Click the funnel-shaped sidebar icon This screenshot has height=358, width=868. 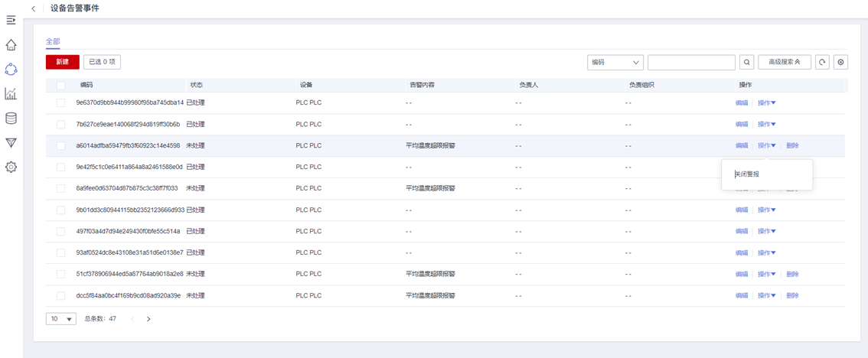[11, 143]
